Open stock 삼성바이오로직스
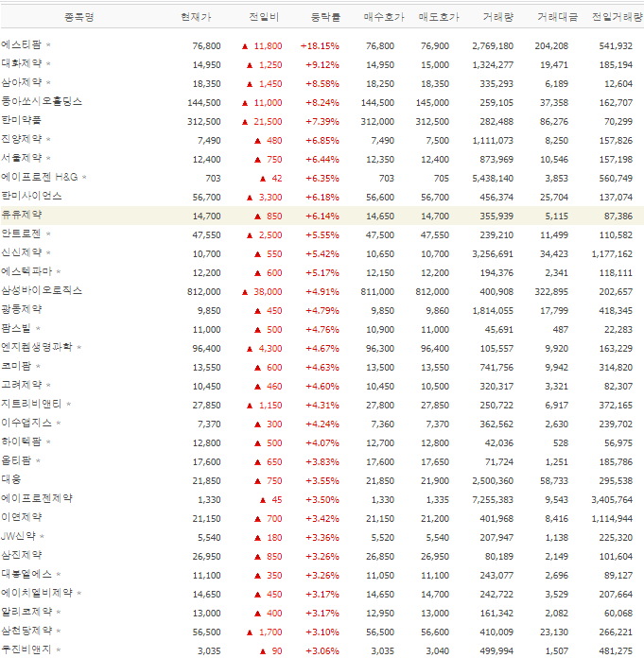The height and width of the screenshot is (658, 644). 42,290
